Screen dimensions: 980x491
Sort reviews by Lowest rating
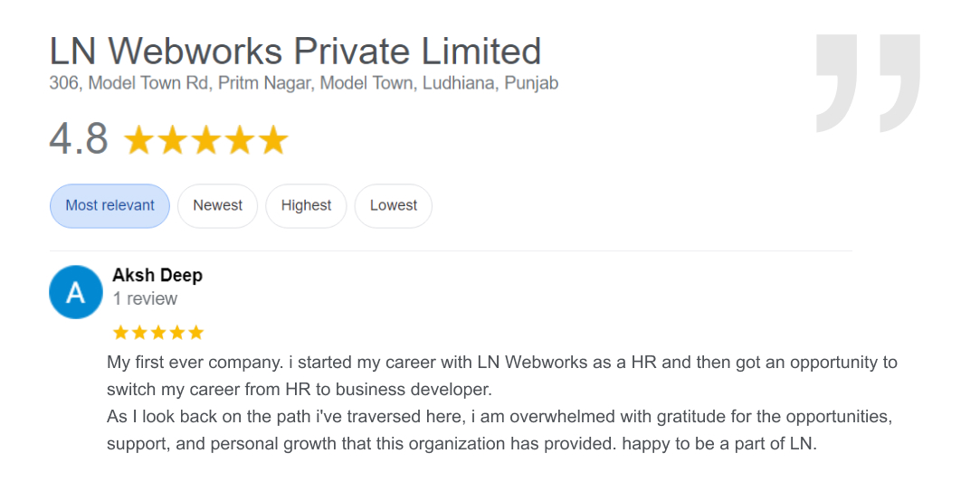(x=393, y=205)
